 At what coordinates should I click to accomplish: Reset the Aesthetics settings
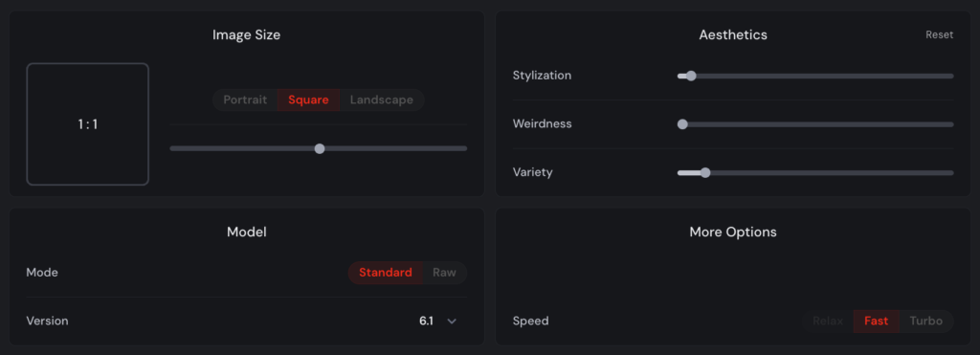point(940,35)
